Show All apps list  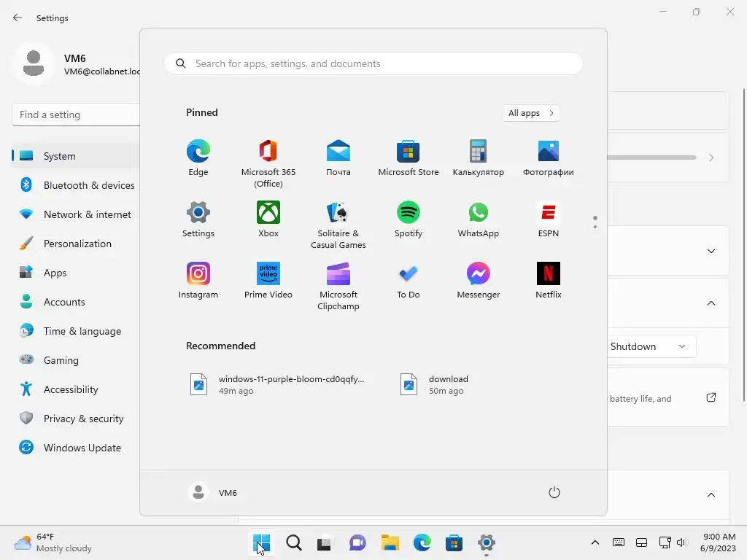pos(531,113)
